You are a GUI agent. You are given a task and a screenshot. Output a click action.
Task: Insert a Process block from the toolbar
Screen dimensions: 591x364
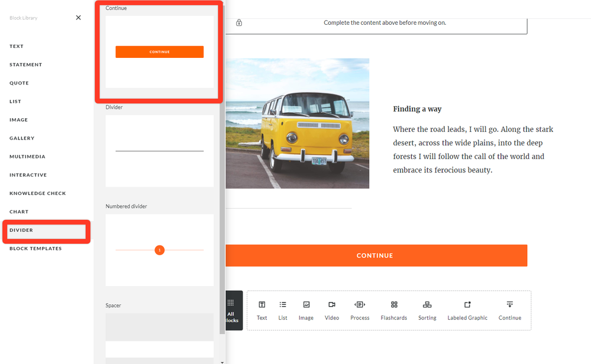pos(360,310)
